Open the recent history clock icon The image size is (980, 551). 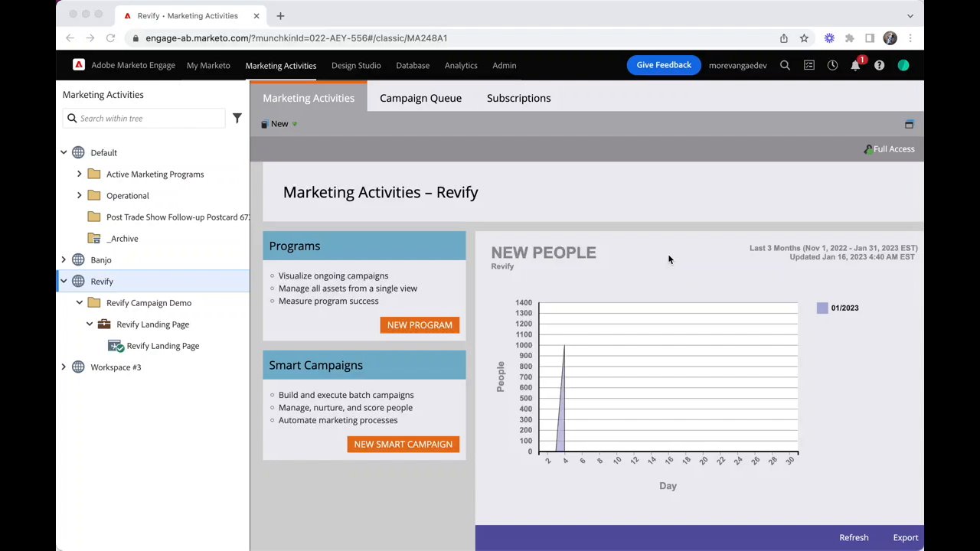[832, 65]
